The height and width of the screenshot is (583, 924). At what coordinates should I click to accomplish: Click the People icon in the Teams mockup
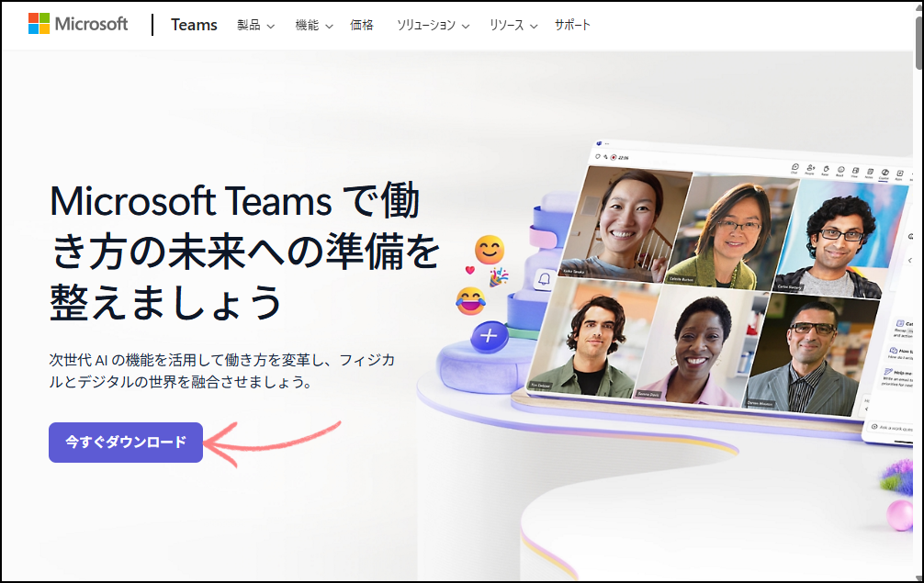810,170
